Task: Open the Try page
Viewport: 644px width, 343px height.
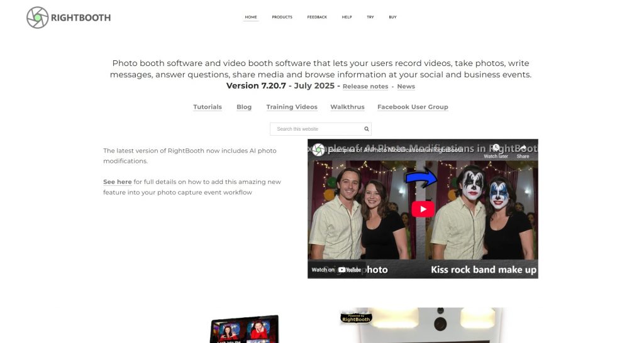Action: 370,17
